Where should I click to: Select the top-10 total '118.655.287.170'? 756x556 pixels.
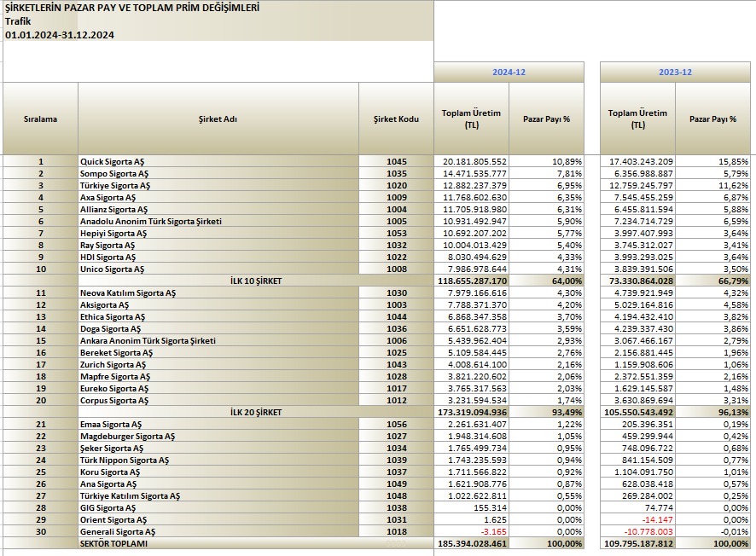472,281
